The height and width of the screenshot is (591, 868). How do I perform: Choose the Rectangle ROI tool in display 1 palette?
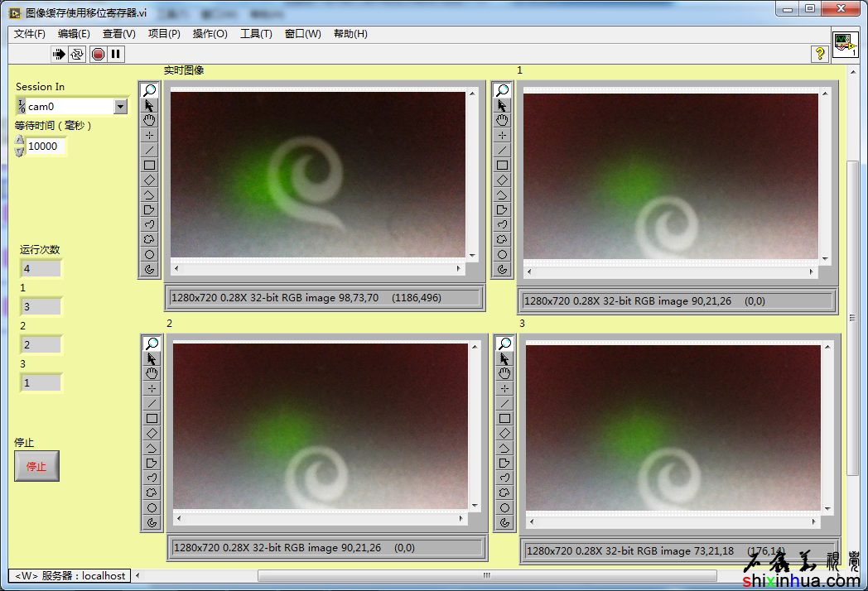pyautogui.click(x=502, y=165)
